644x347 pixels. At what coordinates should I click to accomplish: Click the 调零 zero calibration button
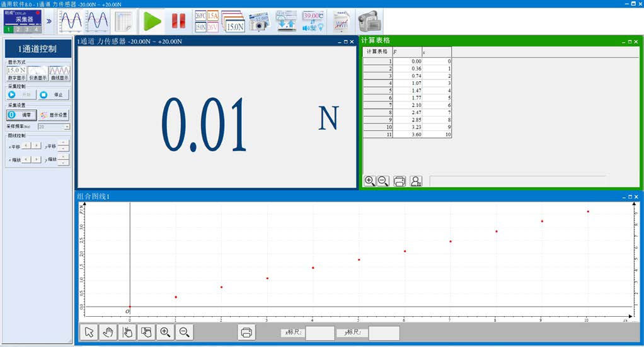21,115
